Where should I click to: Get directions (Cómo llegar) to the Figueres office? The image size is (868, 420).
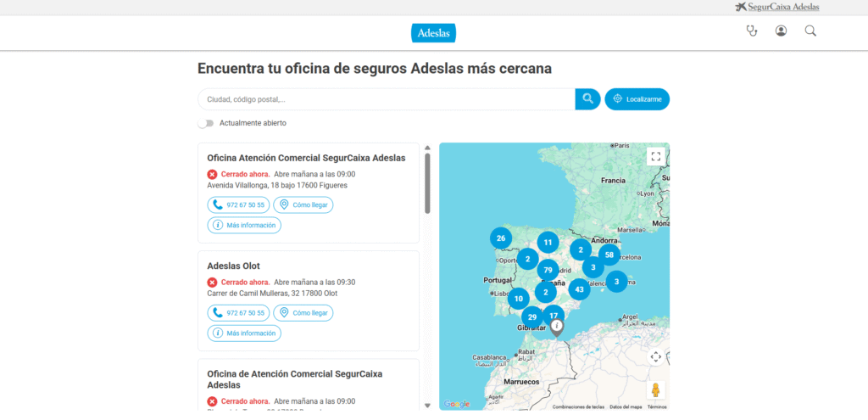point(303,205)
